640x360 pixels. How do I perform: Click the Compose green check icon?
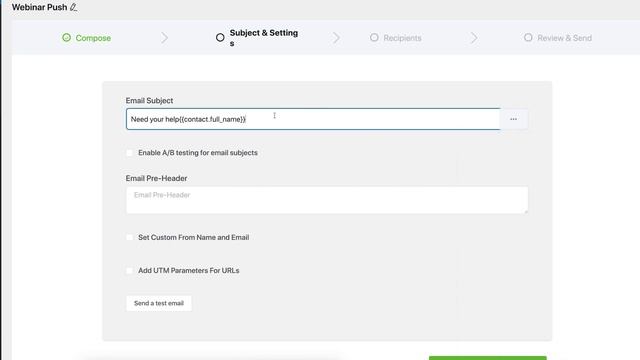66,38
